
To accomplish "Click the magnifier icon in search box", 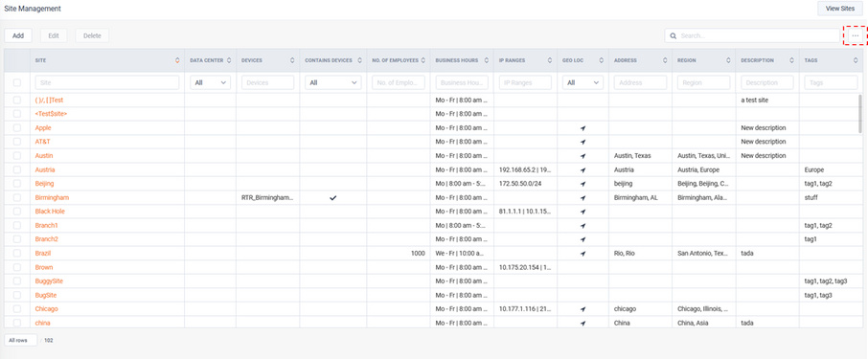I will point(674,36).
